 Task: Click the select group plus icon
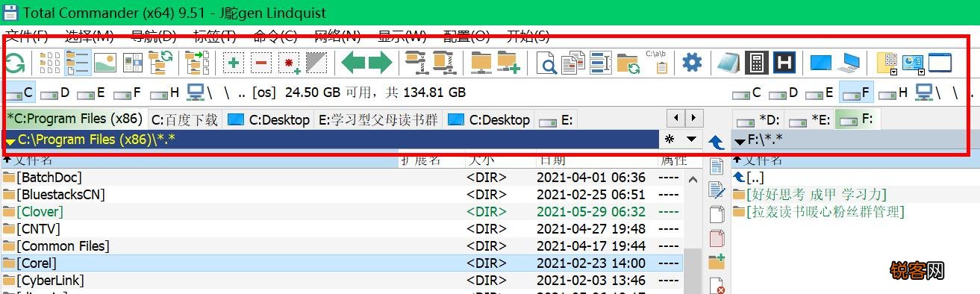click(234, 63)
